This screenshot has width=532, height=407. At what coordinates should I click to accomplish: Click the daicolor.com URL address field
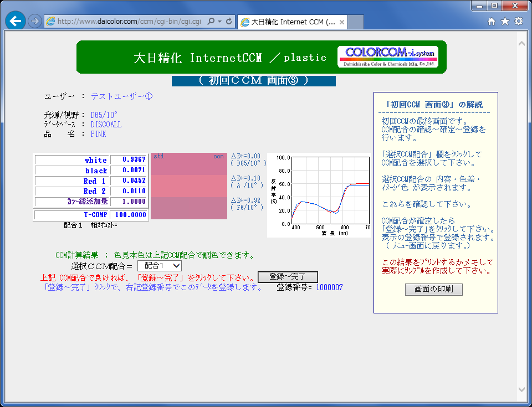129,22
